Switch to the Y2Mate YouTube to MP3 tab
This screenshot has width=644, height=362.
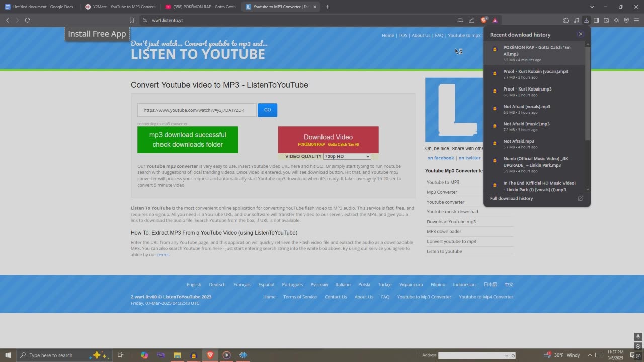121,7
